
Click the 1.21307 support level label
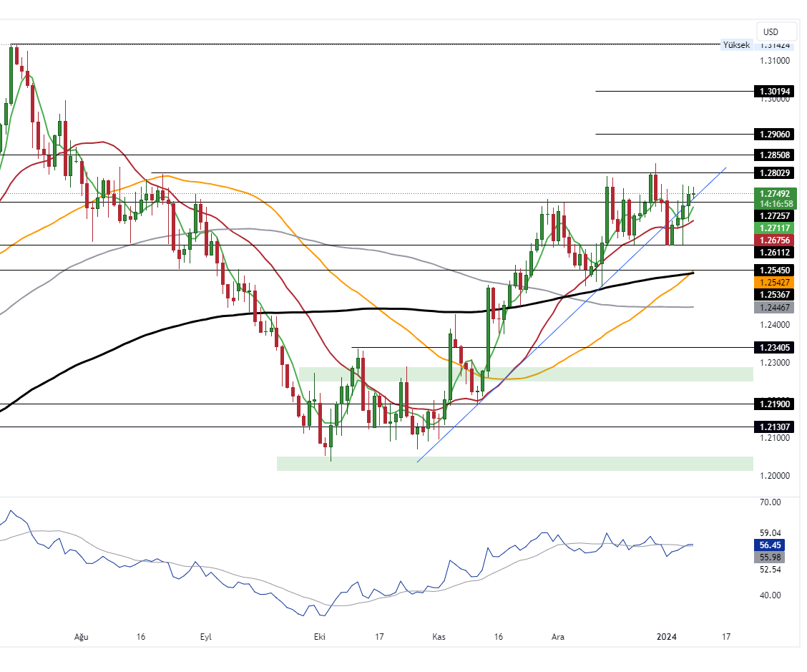(x=776, y=427)
